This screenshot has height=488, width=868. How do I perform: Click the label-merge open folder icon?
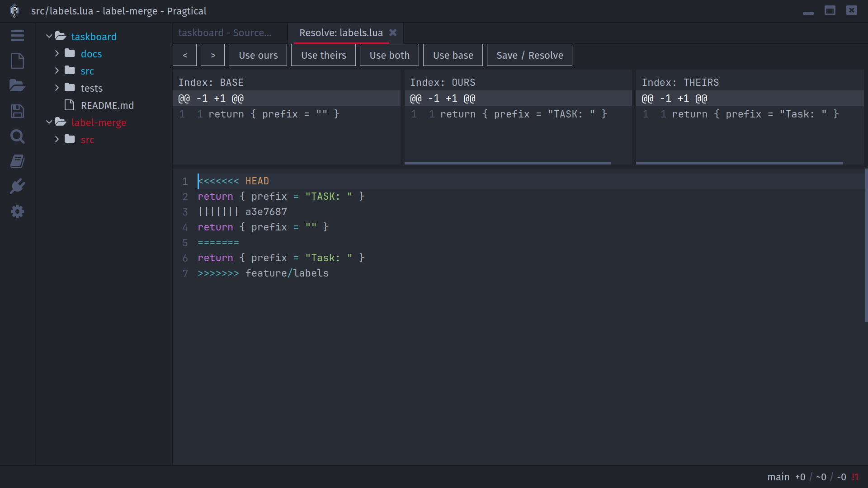coord(61,122)
